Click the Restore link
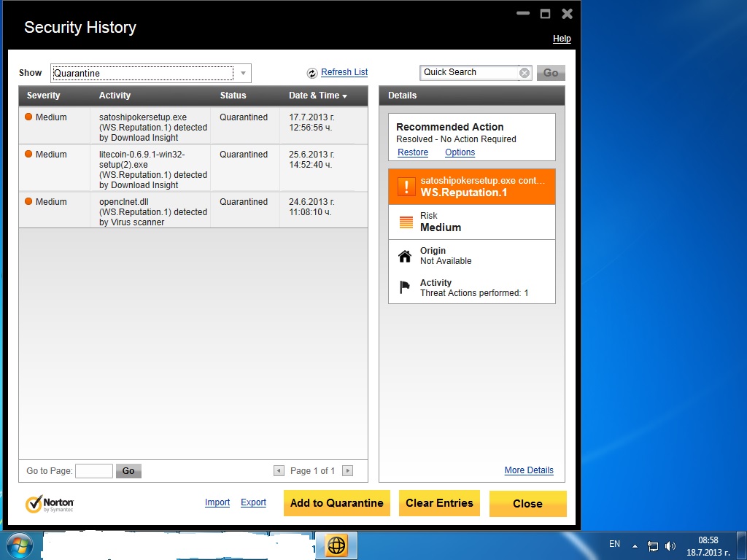Image resolution: width=747 pixels, height=560 pixels. pos(413,152)
